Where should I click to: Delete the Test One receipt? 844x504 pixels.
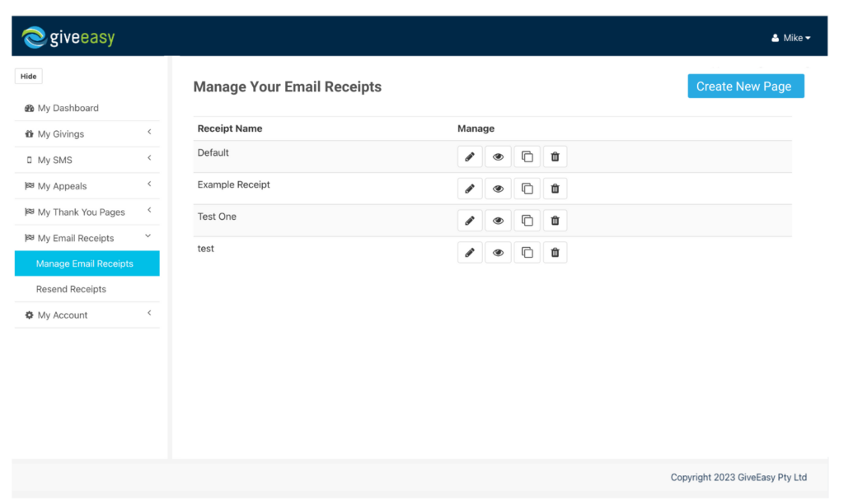click(x=555, y=220)
